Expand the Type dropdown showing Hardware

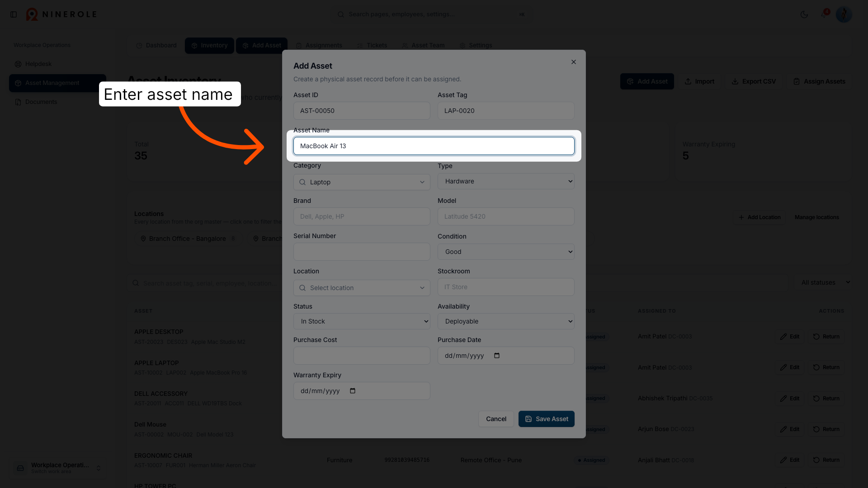506,181
